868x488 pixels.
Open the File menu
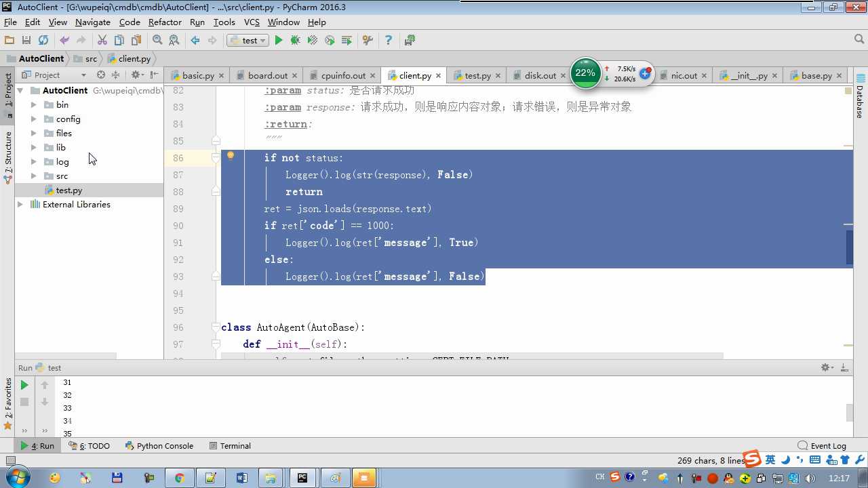[x=10, y=22]
